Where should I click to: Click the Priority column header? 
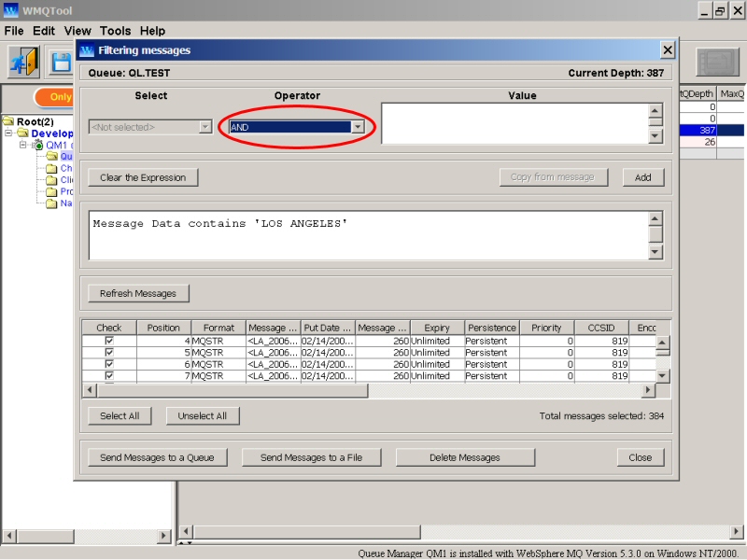pos(546,328)
